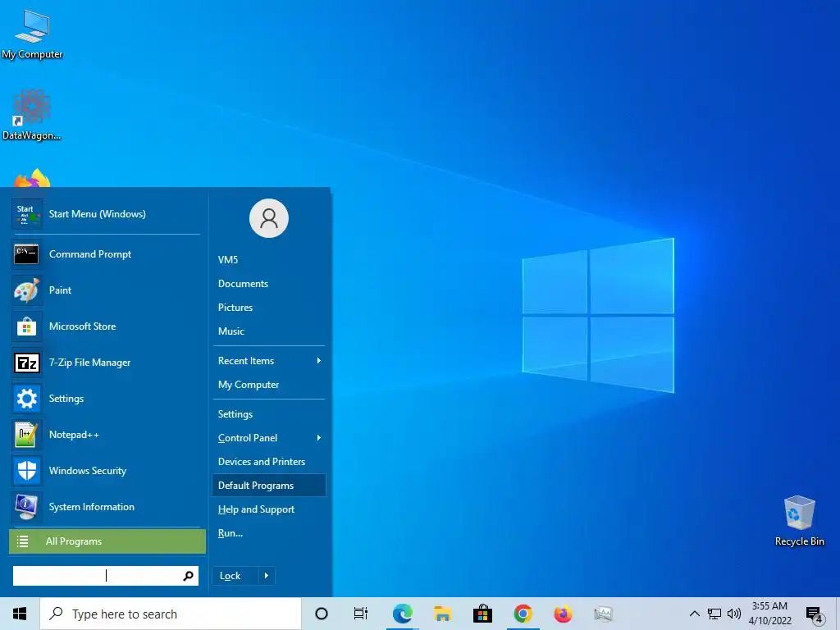Select the DataWagon desktop shortcut
This screenshot has width=840, height=630.
point(32,115)
